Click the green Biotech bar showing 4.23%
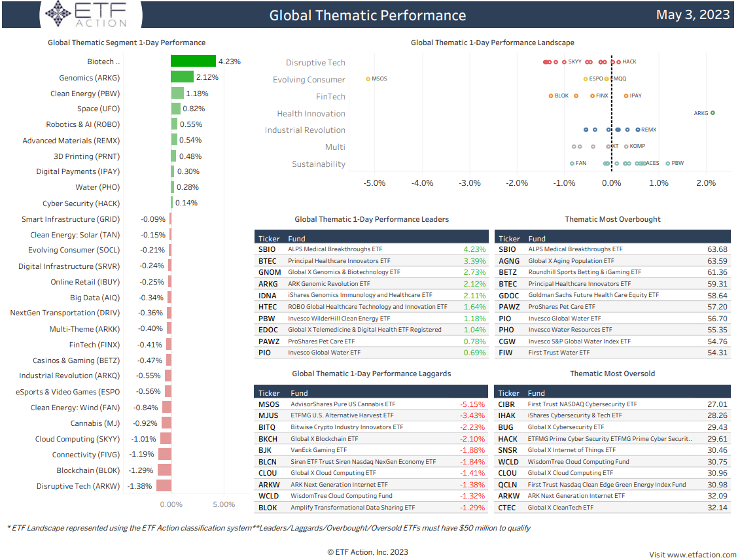Viewport: 740px width, 560px height. 193,61
